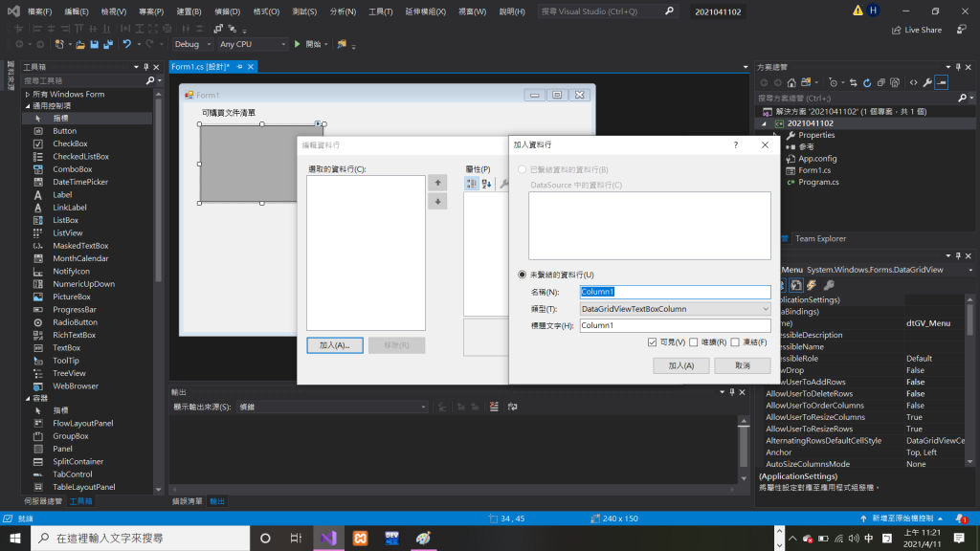Select the PictureBox toolbox icon
This screenshot has width=980, height=551.
coord(38,297)
